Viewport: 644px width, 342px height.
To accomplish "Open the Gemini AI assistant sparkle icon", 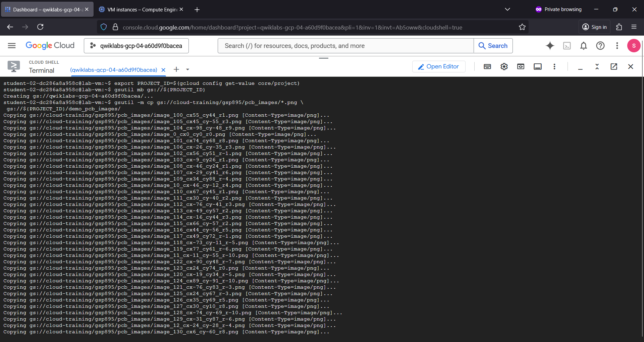I will click(x=550, y=46).
